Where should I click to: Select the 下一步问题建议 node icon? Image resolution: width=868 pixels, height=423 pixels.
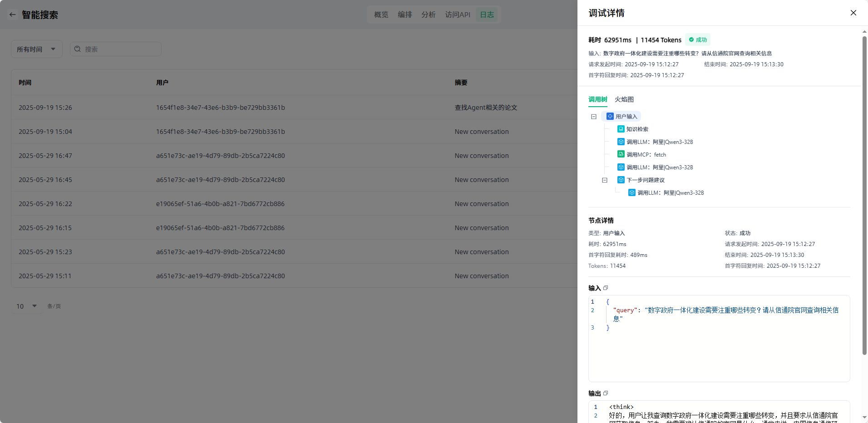click(621, 180)
